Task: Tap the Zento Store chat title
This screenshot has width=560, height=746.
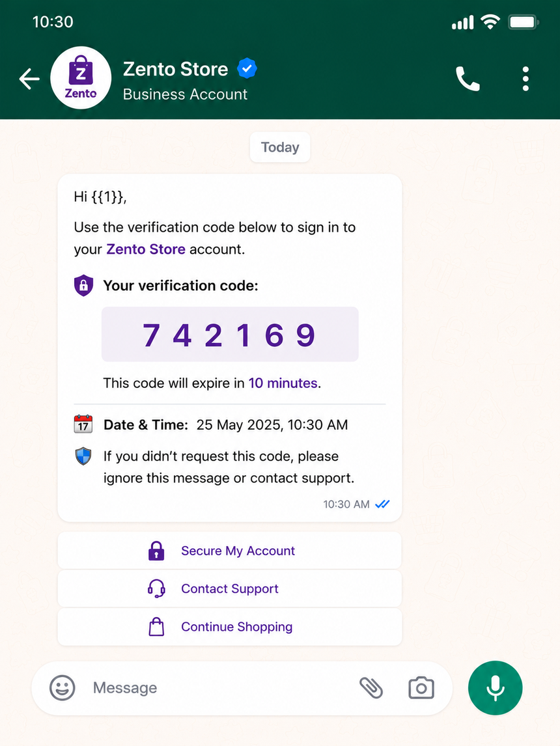Action: [x=176, y=69]
